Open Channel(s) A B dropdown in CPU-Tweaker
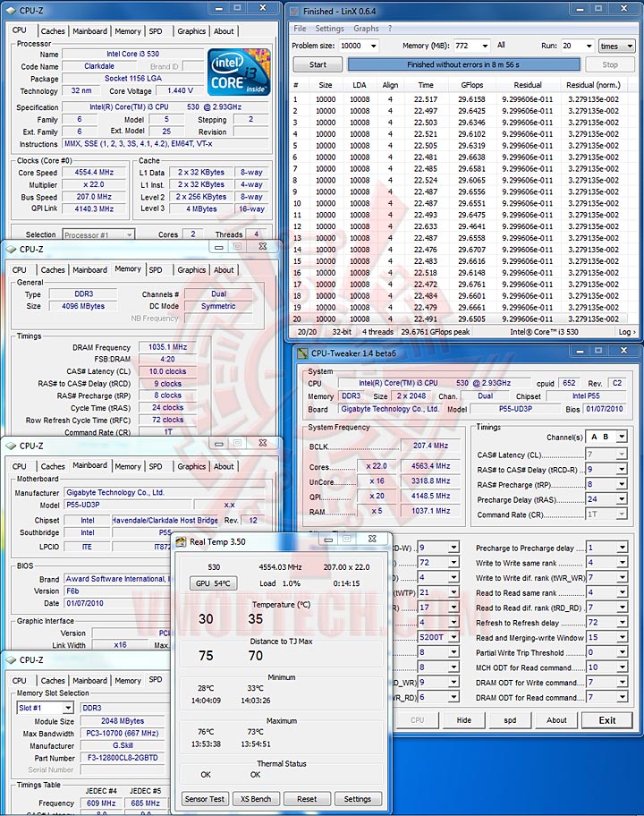 click(x=622, y=438)
